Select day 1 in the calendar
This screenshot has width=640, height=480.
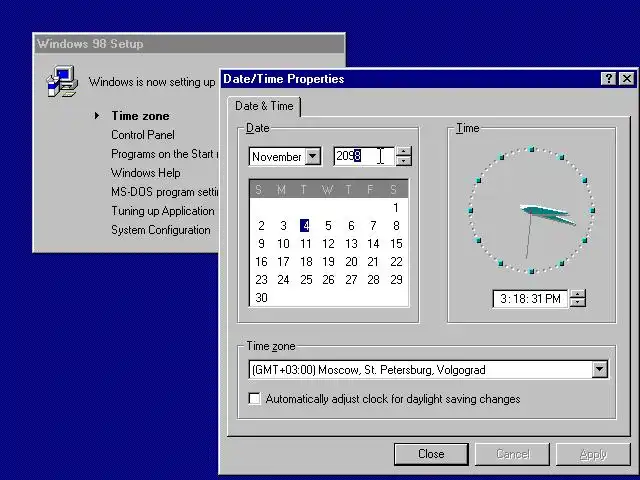(396, 208)
